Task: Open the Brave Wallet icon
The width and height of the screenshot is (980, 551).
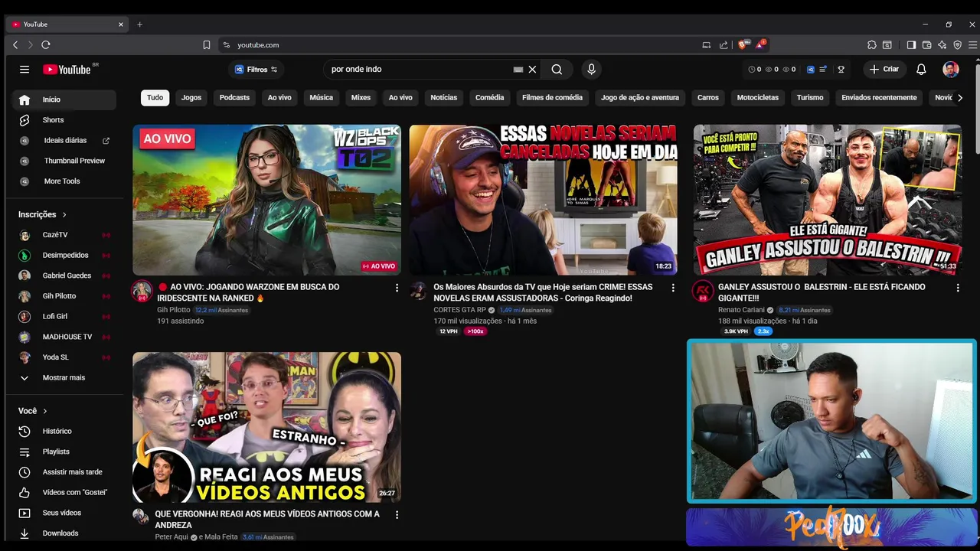Action: coord(926,45)
